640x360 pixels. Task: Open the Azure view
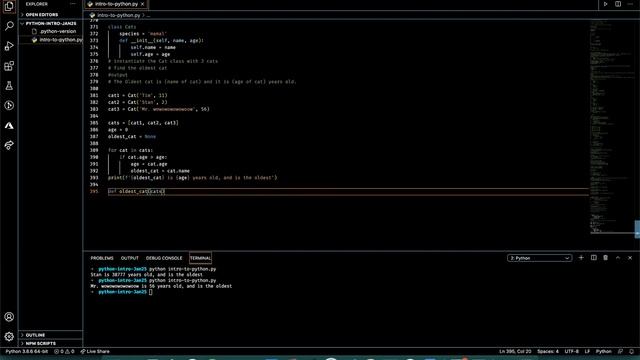click(9, 126)
